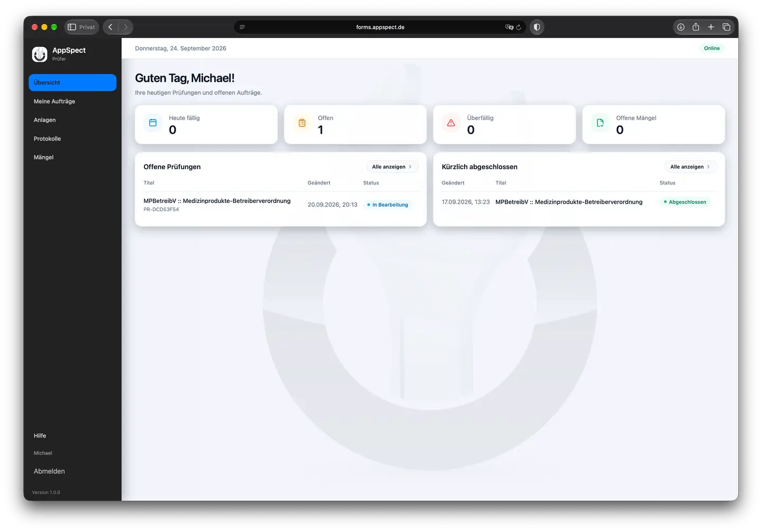Go forward with the browser forward arrow
The height and width of the screenshot is (532, 762).
click(125, 27)
